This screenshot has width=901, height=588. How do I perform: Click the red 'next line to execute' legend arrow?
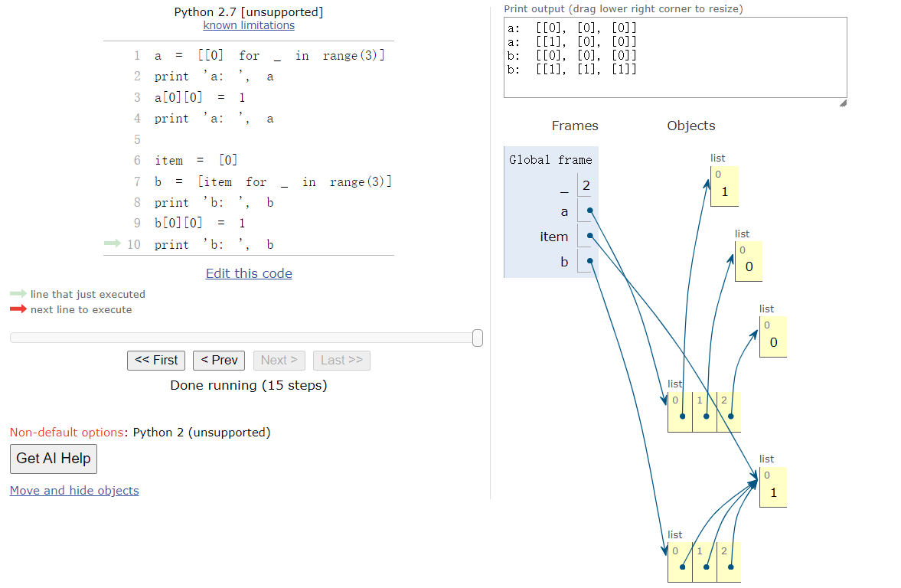pyautogui.click(x=18, y=309)
